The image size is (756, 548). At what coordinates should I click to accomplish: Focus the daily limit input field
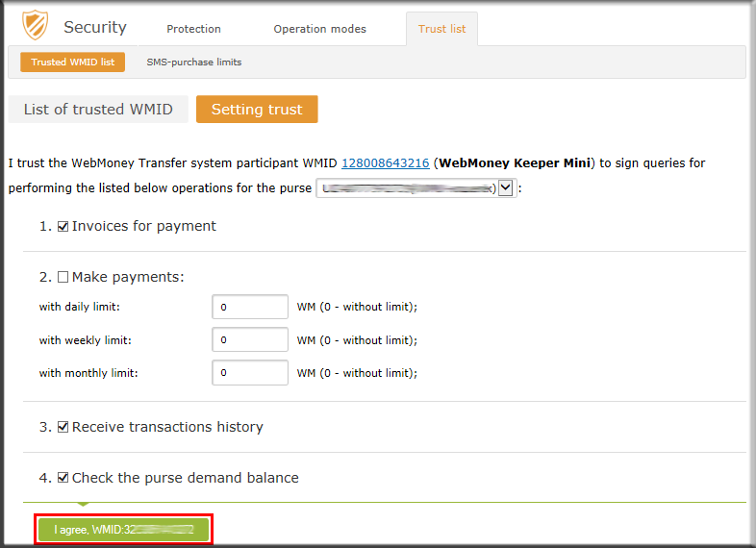pos(250,307)
